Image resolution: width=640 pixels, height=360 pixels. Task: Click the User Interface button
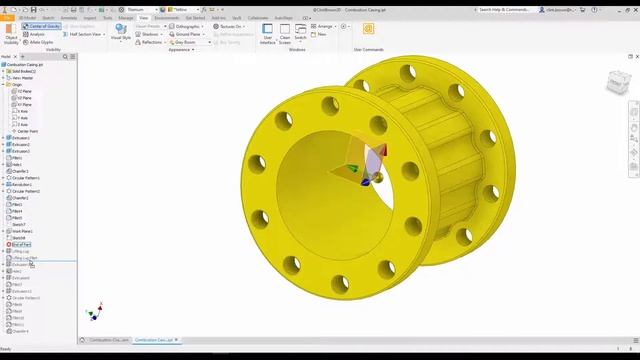pyautogui.click(x=267, y=34)
